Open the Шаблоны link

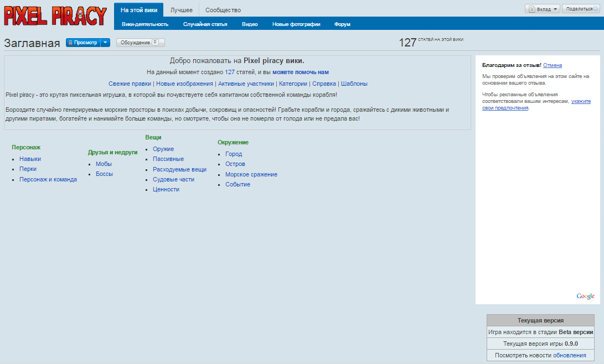(354, 84)
